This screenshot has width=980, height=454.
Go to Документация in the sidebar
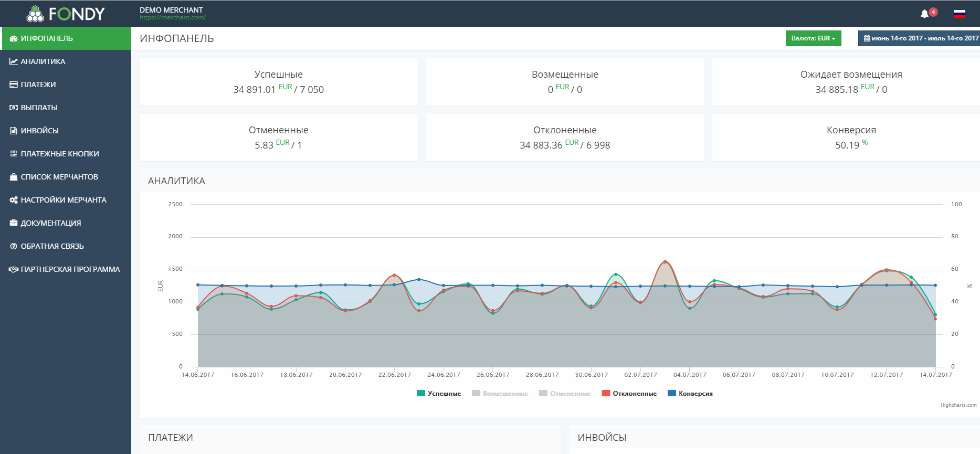pyautogui.click(x=50, y=223)
